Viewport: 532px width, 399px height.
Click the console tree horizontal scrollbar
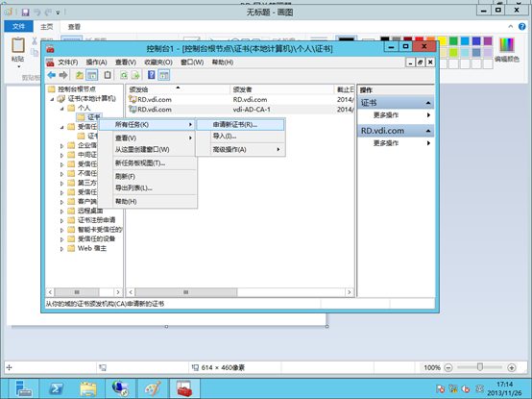coord(77,292)
